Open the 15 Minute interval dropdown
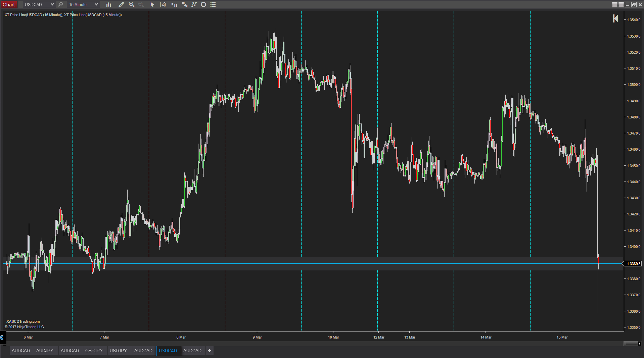Screen dimensions: 644x358 (83, 4)
